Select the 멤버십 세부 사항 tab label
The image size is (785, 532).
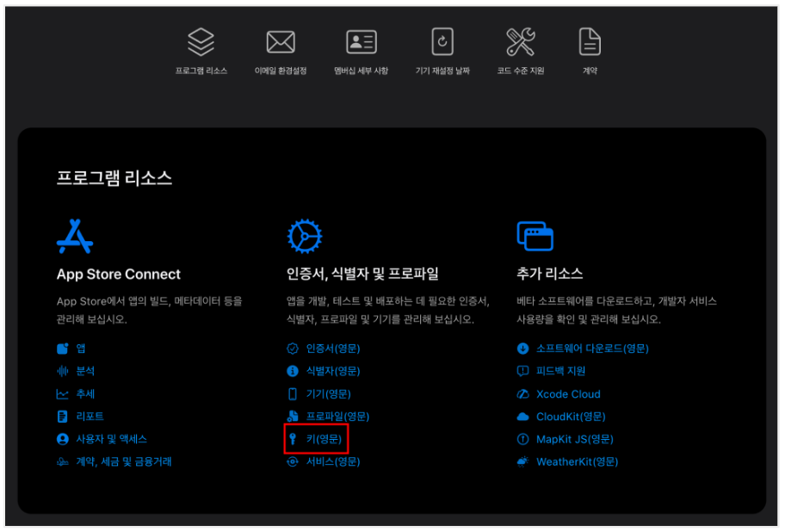(361, 71)
